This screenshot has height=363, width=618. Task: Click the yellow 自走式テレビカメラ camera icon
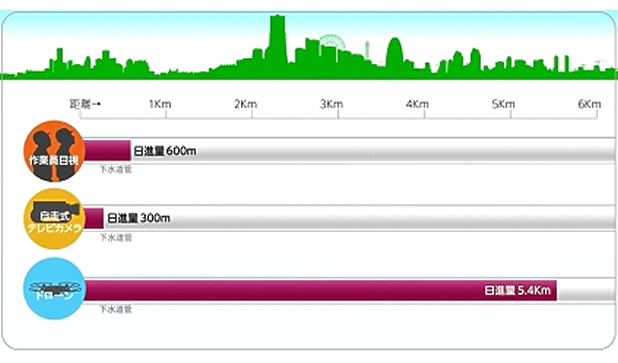[54, 219]
